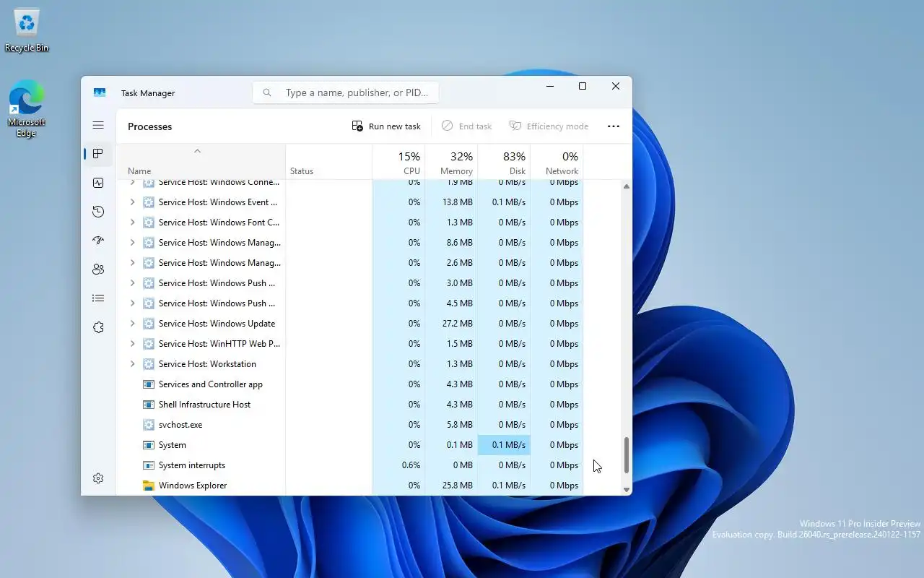Sort by the Name column header
The width and height of the screenshot is (924, 578).
coord(201,162)
